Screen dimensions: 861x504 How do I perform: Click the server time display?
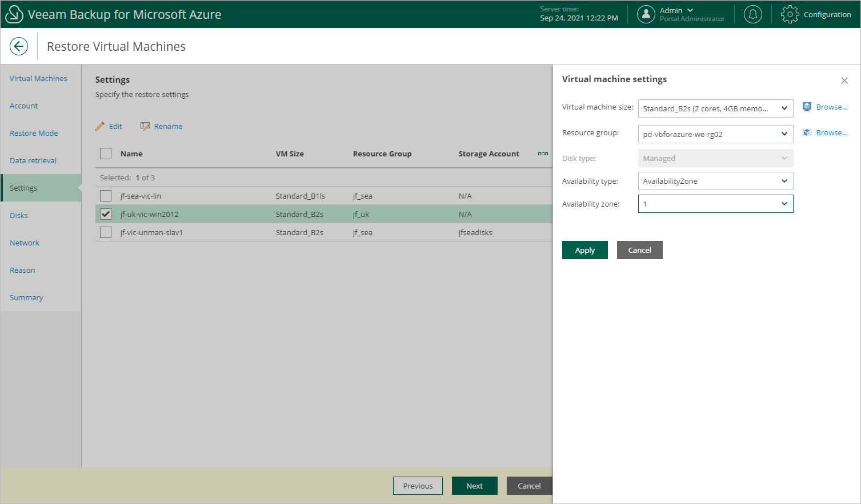click(579, 14)
